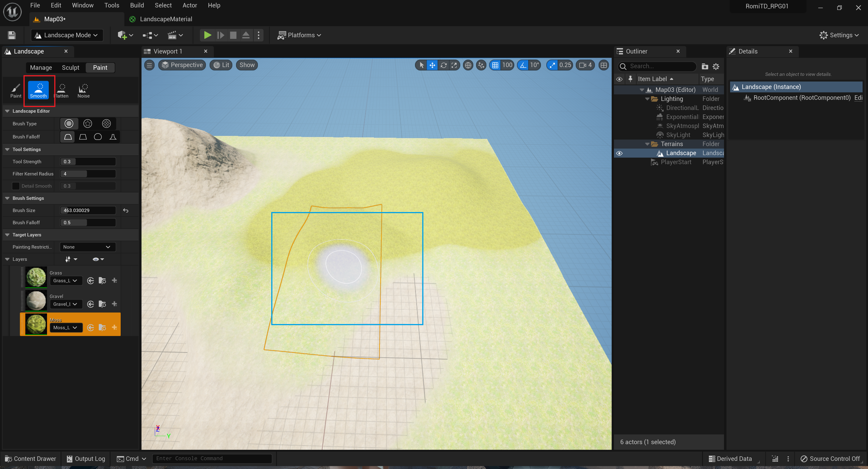The height and width of the screenshot is (469, 868).
Task: Click the Lit view mode button
Action: [x=221, y=65]
